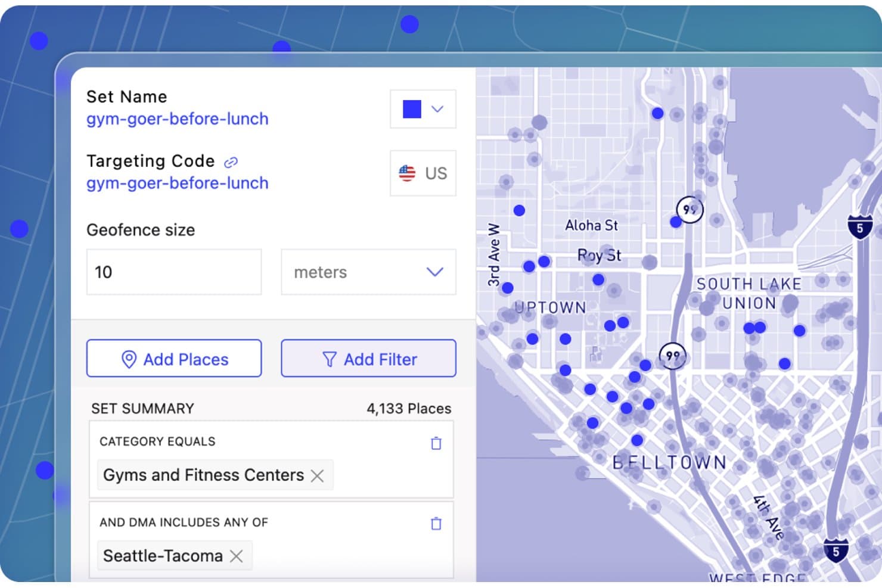The image size is (882, 588).
Task: Click the BELLTOWN map label
Action: coord(669,462)
